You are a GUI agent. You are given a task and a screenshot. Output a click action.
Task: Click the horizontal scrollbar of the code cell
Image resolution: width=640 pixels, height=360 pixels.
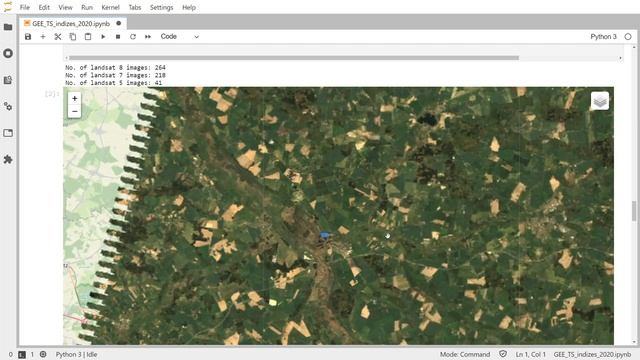pos(294,58)
